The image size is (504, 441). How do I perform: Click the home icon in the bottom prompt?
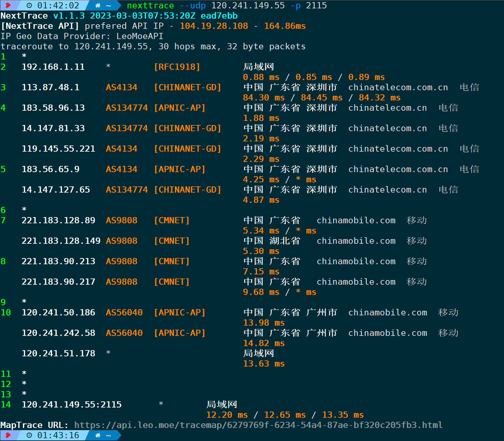coord(98,435)
